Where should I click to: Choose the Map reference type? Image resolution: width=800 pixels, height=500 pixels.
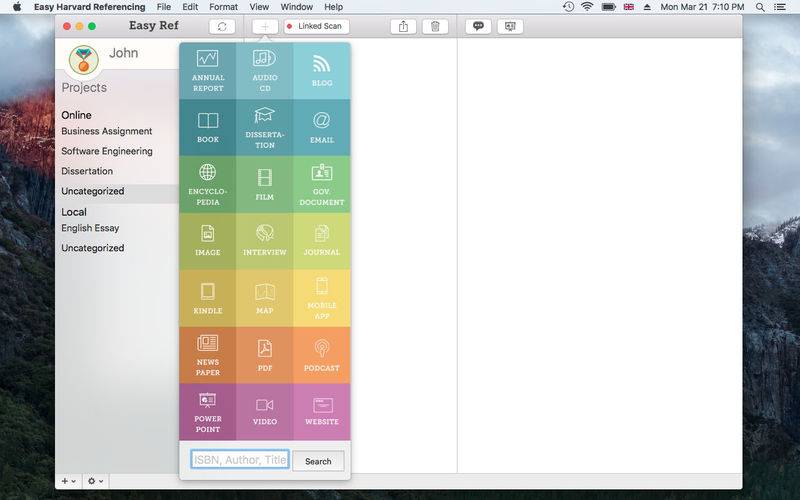pyautogui.click(x=264, y=298)
